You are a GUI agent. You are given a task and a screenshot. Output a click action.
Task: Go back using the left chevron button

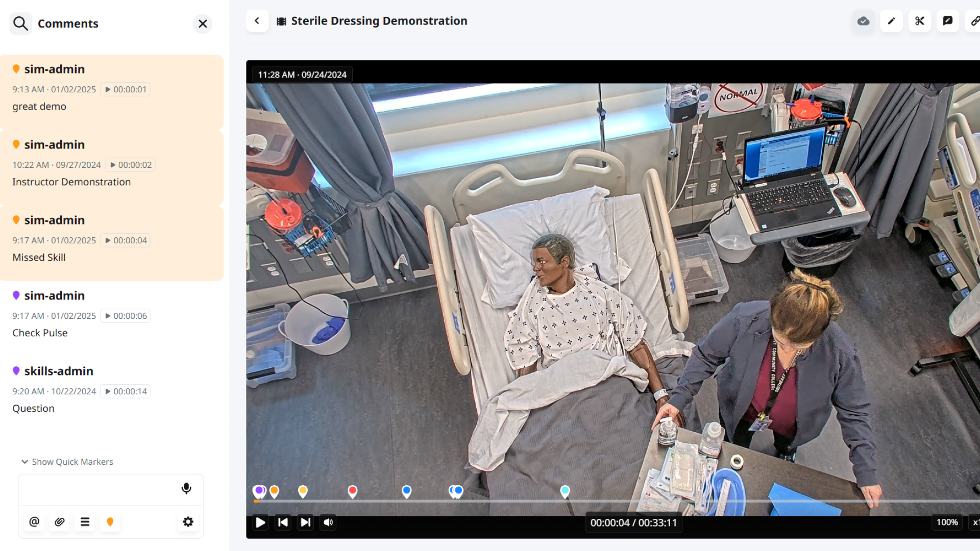click(257, 21)
